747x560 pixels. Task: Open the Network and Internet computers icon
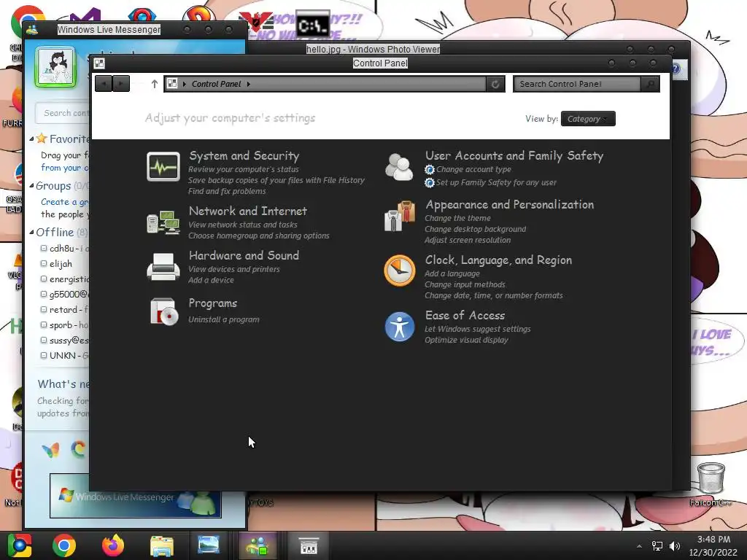coord(163,222)
